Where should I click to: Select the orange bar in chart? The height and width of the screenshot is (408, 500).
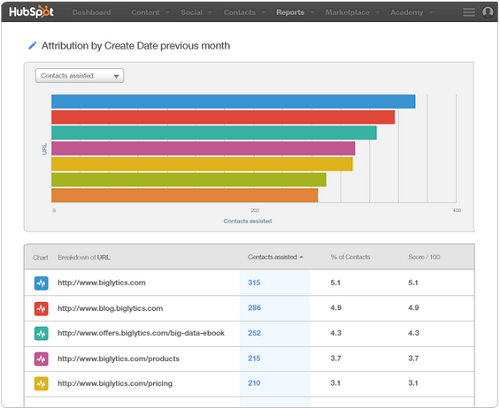coord(185,195)
